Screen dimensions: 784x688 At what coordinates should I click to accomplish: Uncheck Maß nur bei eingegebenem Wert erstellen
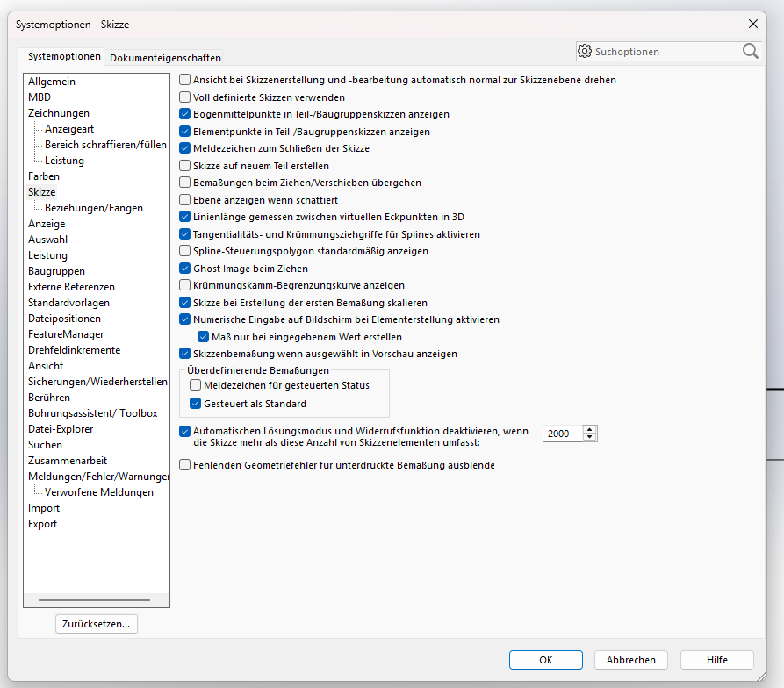click(x=203, y=337)
